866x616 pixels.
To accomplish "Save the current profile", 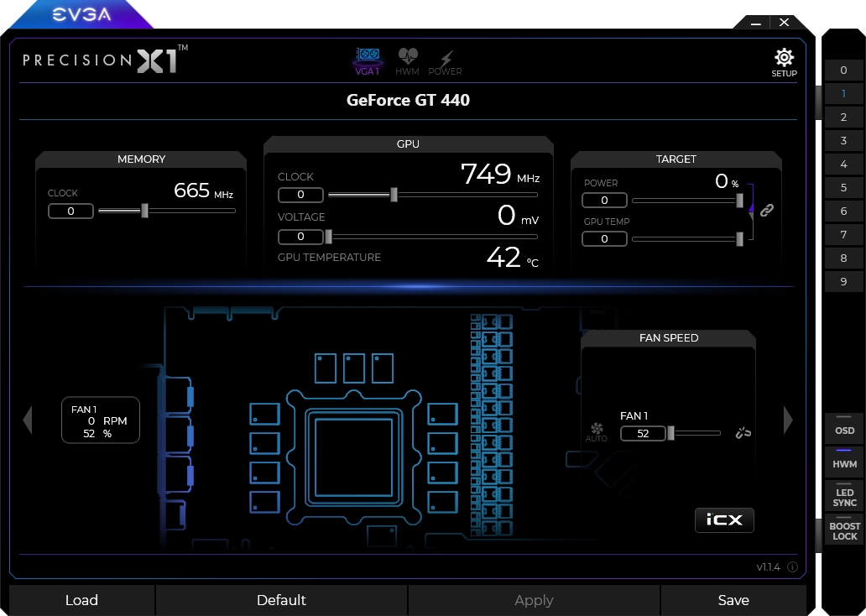I will point(733,600).
